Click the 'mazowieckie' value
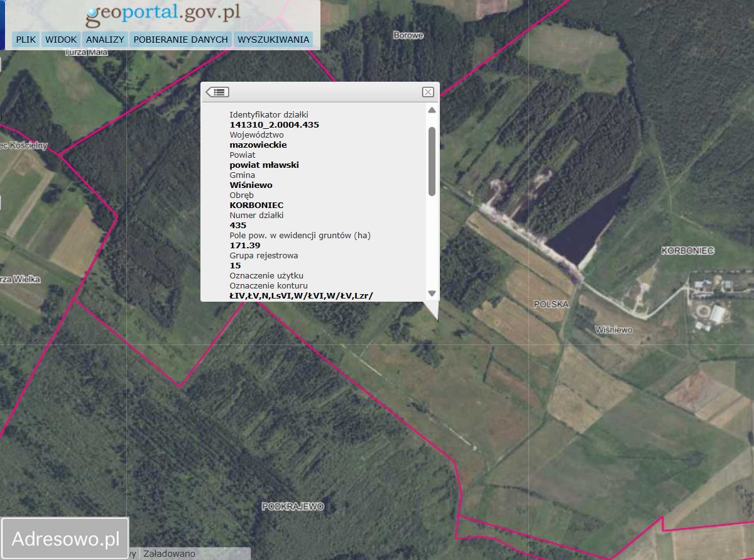 pyautogui.click(x=258, y=145)
